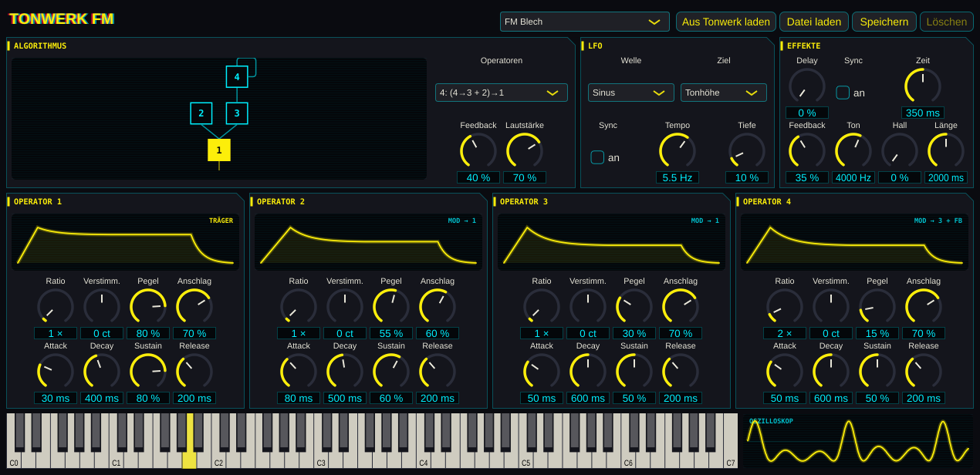The width and height of the screenshot is (980, 475).
Task: Click the Effekte Hall knob
Action: tap(900, 151)
